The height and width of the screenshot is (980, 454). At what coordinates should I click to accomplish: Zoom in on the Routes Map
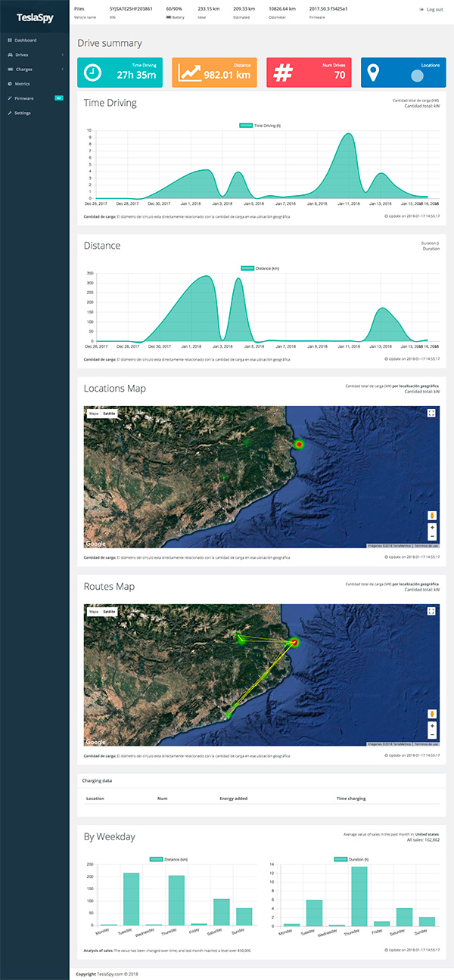tap(432, 725)
